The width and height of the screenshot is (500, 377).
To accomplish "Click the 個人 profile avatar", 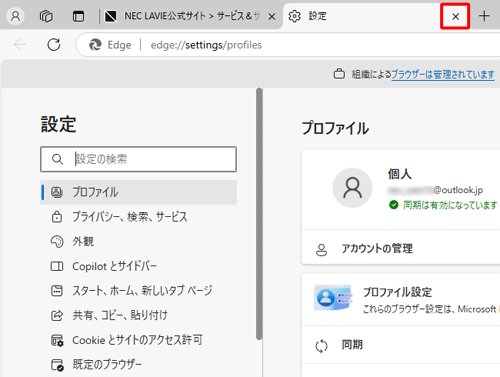I will coord(352,188).
